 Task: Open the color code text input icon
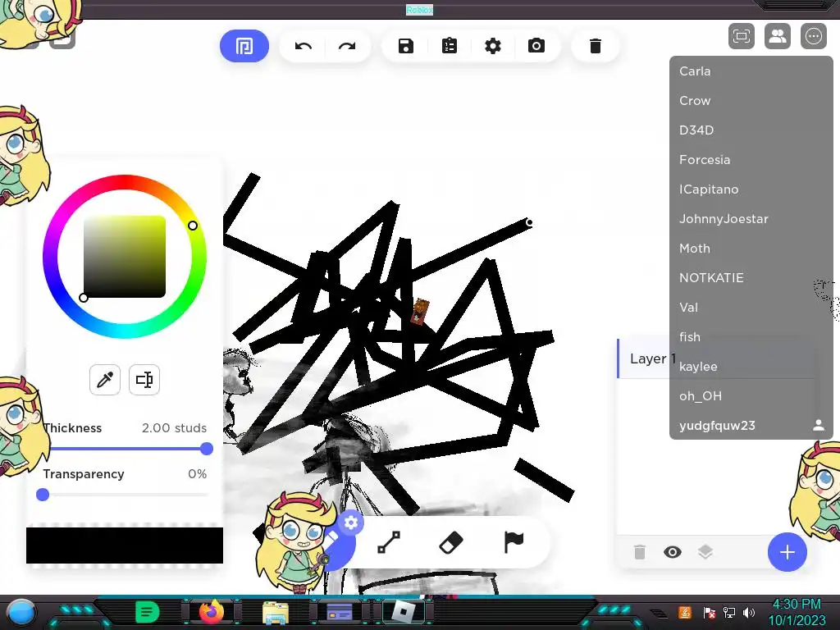coord(144,380)
